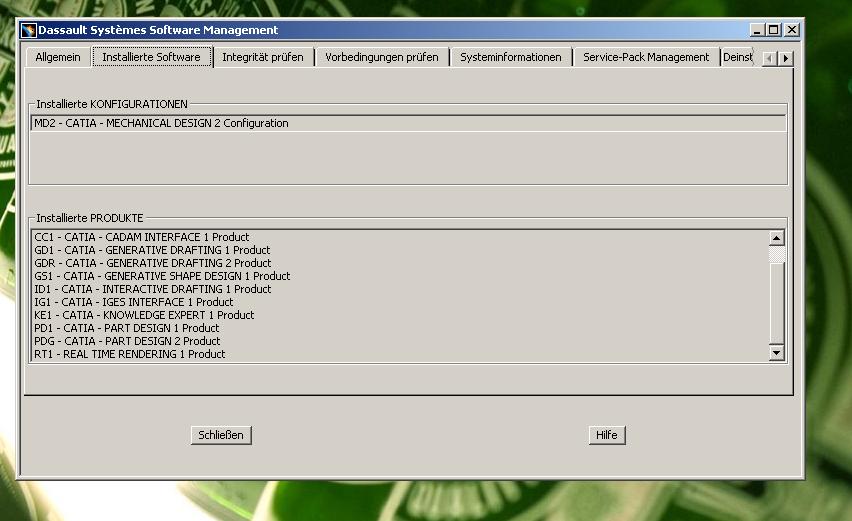Switch to Integrität prüfen tab
The height and width of the screenshot is (521, 852).
tap(263, 57)
